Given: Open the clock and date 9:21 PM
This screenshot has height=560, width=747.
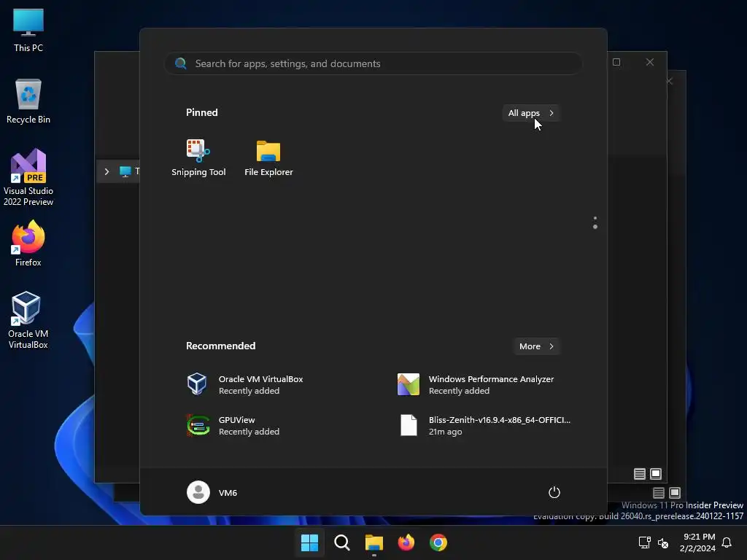Looking at the screenshot, I should [697, 542].
